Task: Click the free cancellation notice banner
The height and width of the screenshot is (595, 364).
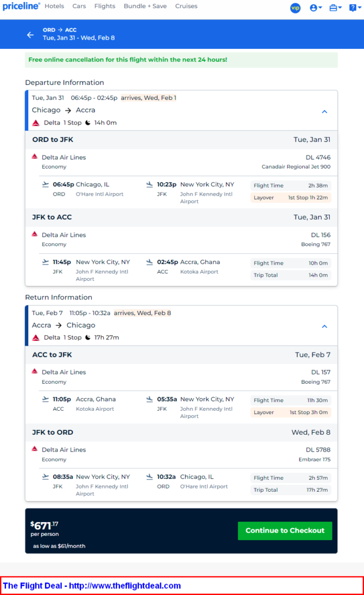Action: 181,60
